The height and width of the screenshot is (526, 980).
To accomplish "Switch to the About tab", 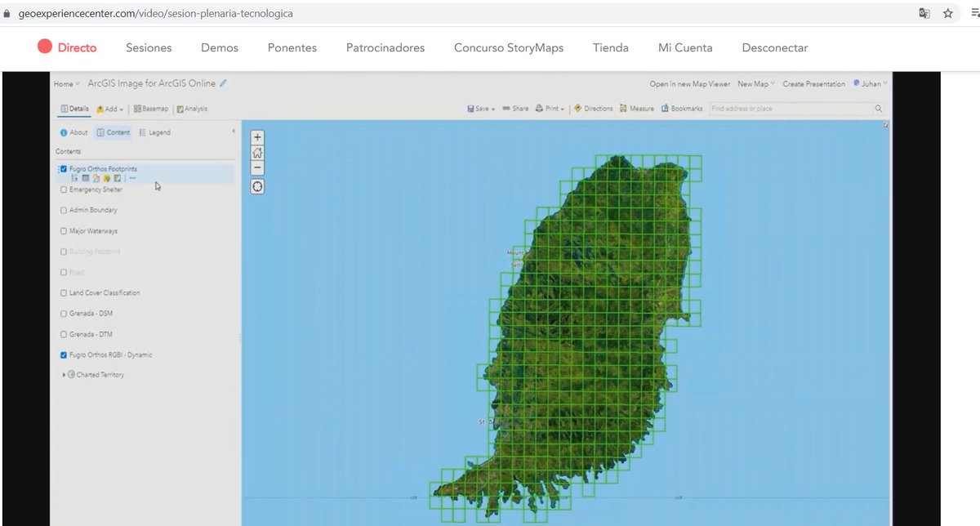I will pos(73,132).
